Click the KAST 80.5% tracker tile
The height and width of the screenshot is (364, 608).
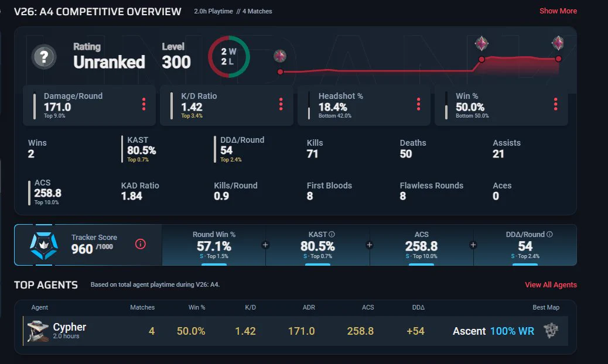(x=317, y=245)
